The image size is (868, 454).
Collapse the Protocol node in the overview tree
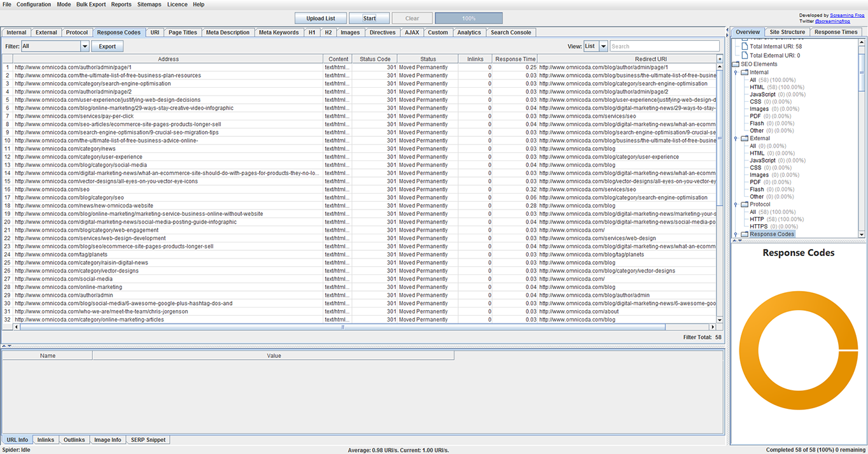coord(736,205)
